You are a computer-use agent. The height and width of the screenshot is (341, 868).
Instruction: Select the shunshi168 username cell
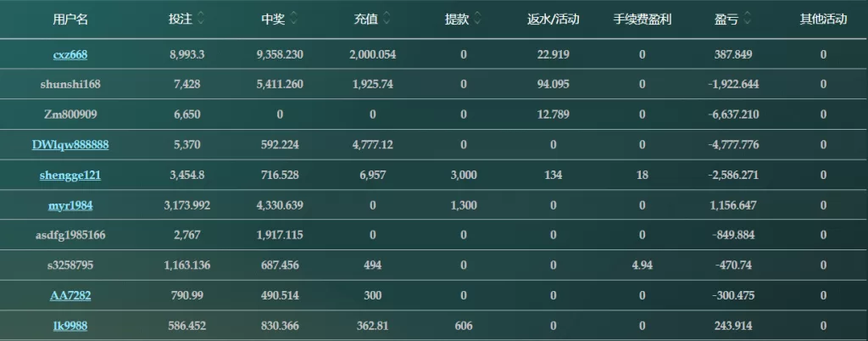70,85
